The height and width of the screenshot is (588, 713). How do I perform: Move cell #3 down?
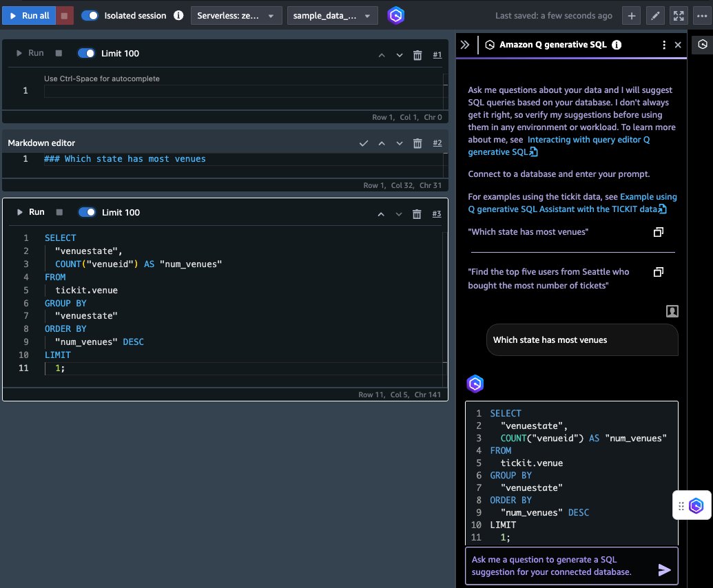click(399, 214)
